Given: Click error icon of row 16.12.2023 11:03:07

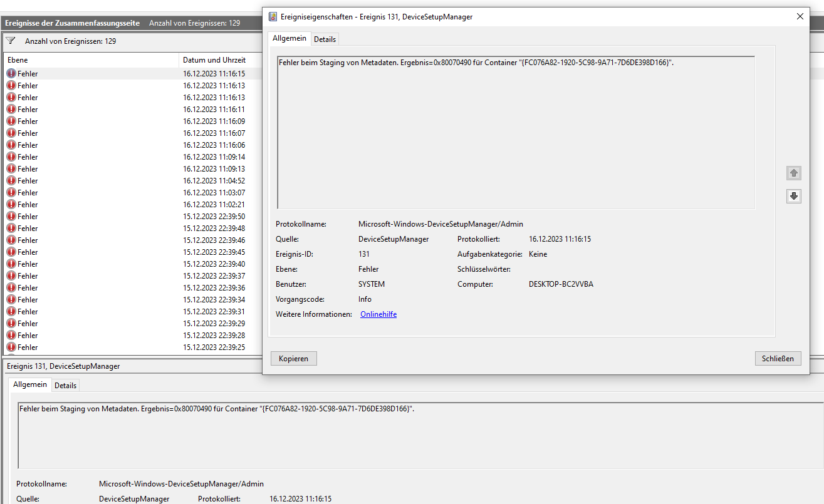Looking at the screenshot, I should pyautogui.click(x=11, y=192).
